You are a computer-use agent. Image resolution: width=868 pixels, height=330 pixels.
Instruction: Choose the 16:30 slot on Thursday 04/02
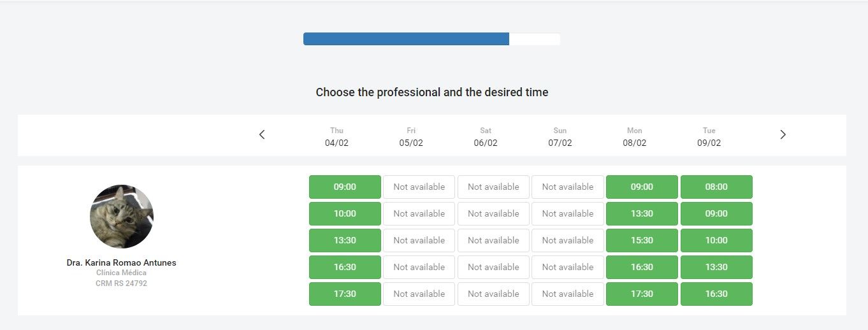pyautogui.click(x=345, y=267)
